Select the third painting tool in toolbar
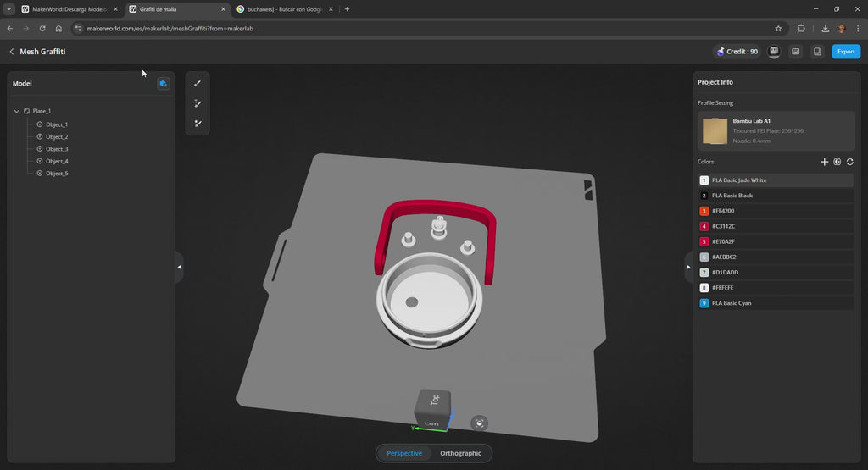 197,124
